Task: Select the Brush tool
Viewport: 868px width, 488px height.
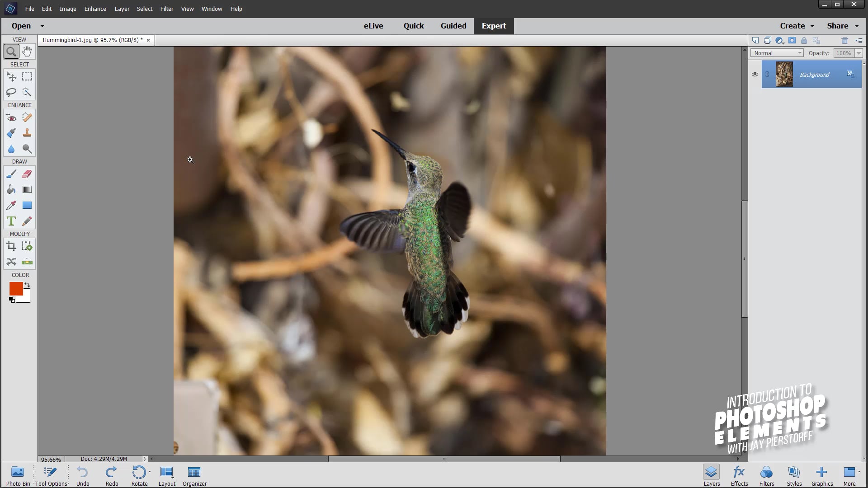Action: [x=11, y=174]
